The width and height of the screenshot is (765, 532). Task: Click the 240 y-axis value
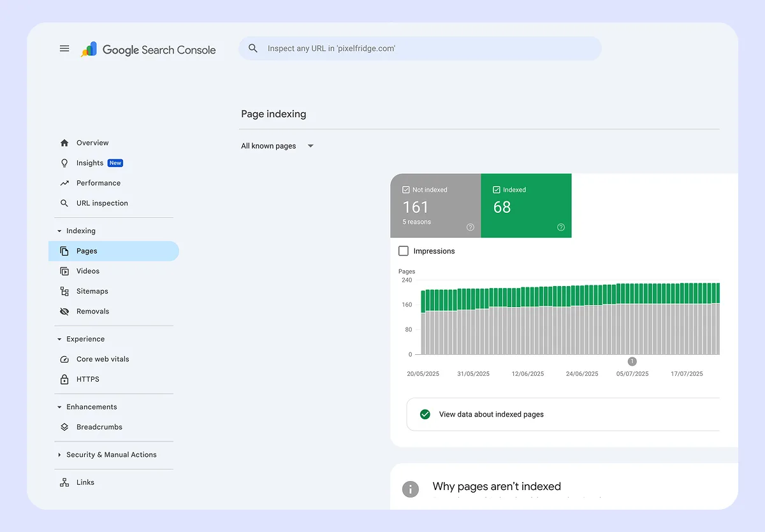pyautogui.click(x=407, y=280)
